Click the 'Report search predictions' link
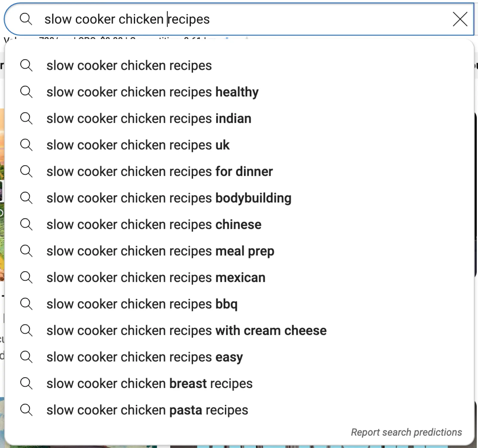The width and height of the screenshot is (478, 448). click(406, 432)
